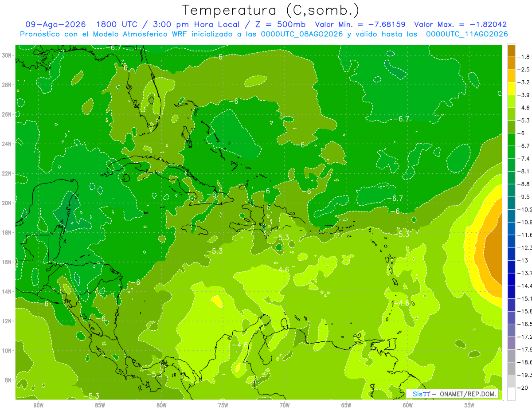532x411 pixels.
Task: Click the -7.4 color scale label
Action: pos(524,159)
